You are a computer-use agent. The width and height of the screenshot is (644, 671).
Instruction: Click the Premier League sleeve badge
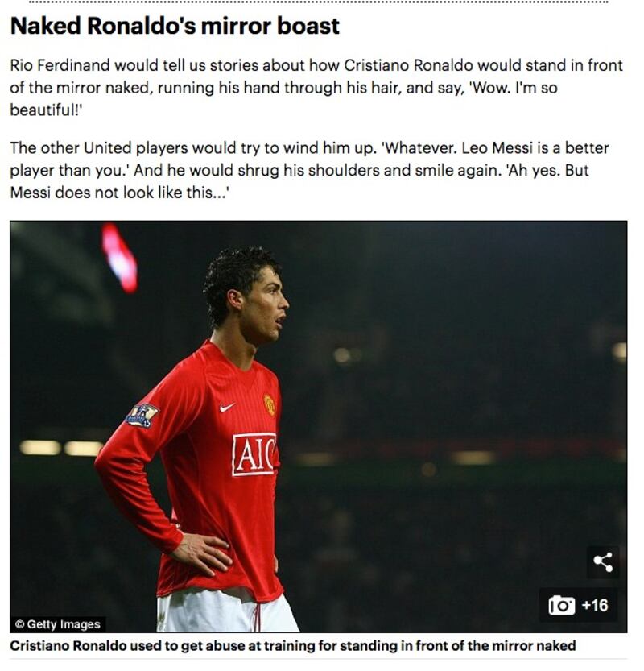tap(142, 416)
